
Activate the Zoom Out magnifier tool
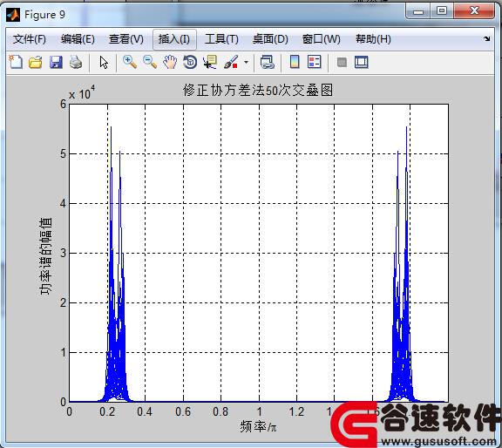pos(150,62)
